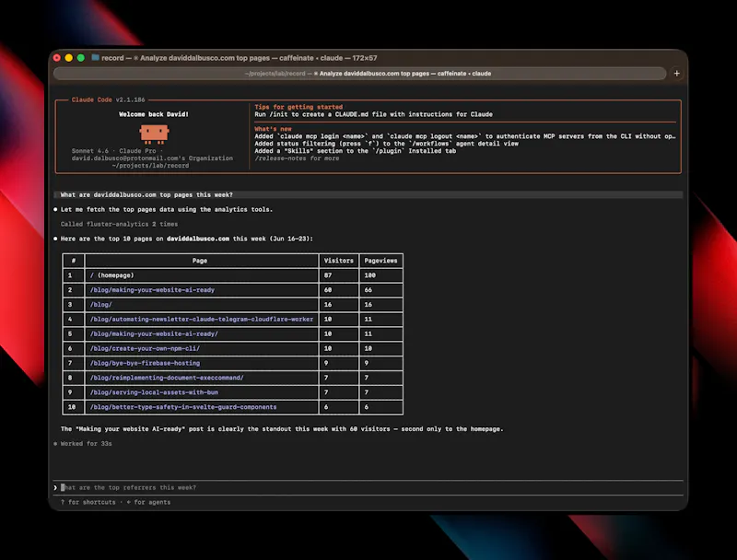This screenshot has height=560, width=737.
Task: Select the terminal tab titled Analyze daviddalbusco.com top pages
Action: 359,74
